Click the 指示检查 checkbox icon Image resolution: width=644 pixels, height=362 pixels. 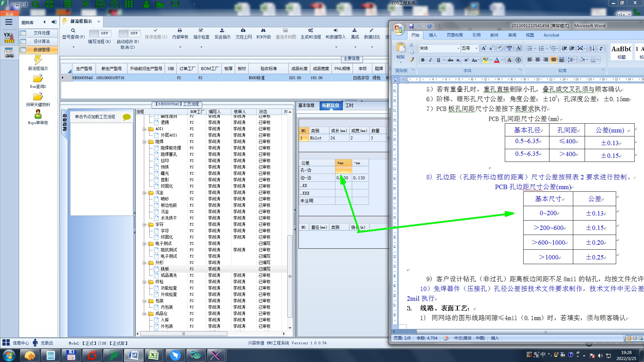[201, 31]
